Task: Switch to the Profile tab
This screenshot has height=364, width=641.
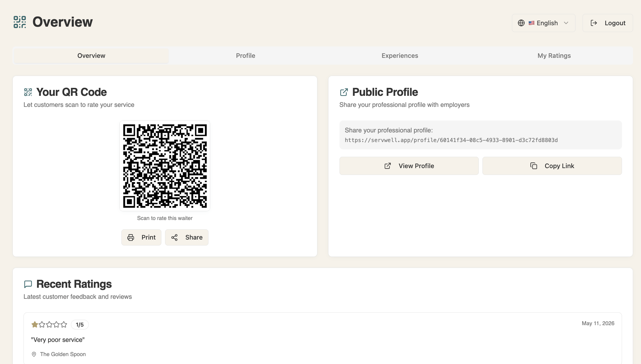Action: 246,56
